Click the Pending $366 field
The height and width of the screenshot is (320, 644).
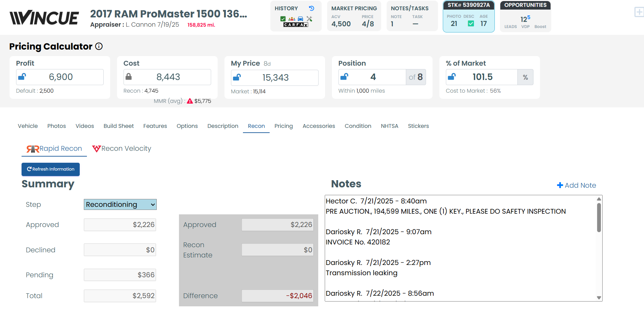(x=120, y=275)
